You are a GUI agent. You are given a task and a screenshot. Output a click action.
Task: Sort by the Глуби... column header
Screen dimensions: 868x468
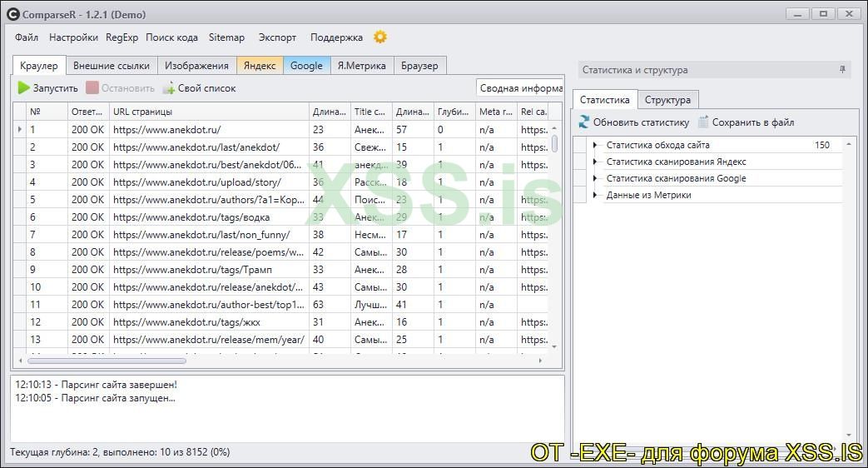454,112
